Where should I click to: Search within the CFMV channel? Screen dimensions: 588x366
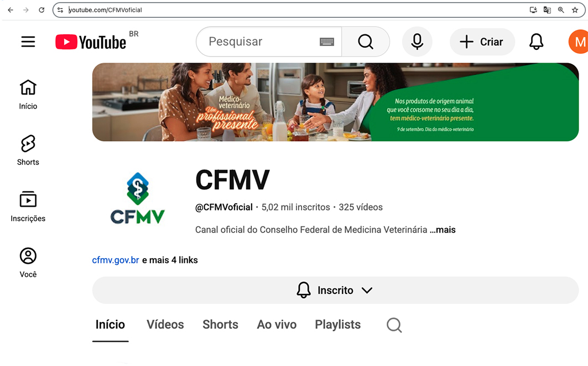coord(394,324)
